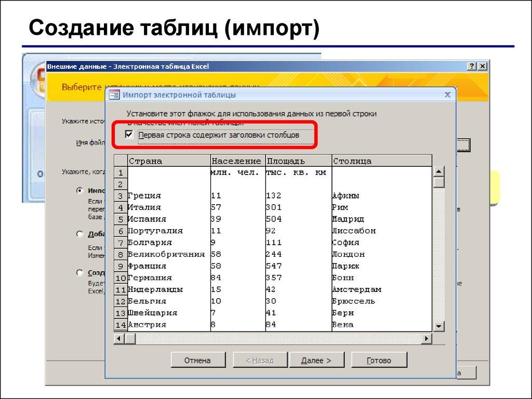Close the Внешние данные window
Image resolution: width=532 pixels, height=399 pixels.
[x=483, y=66]
